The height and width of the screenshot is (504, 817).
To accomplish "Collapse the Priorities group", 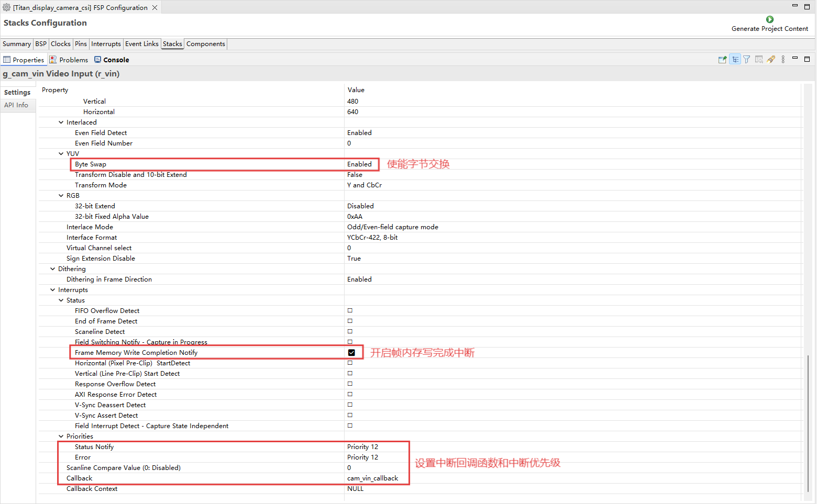I will pos(61,436).
